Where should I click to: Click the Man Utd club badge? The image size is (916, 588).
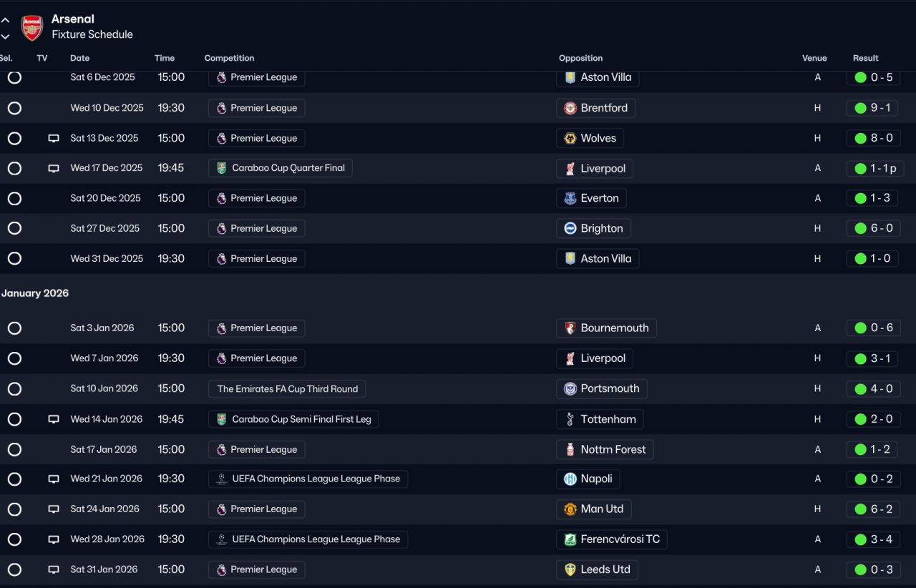tap(570, 509)
